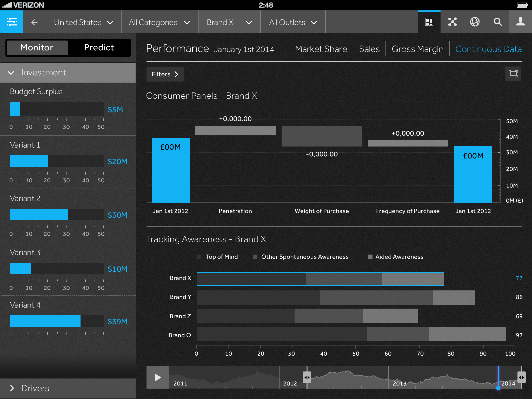Open the user profile icon

point(520,22)
